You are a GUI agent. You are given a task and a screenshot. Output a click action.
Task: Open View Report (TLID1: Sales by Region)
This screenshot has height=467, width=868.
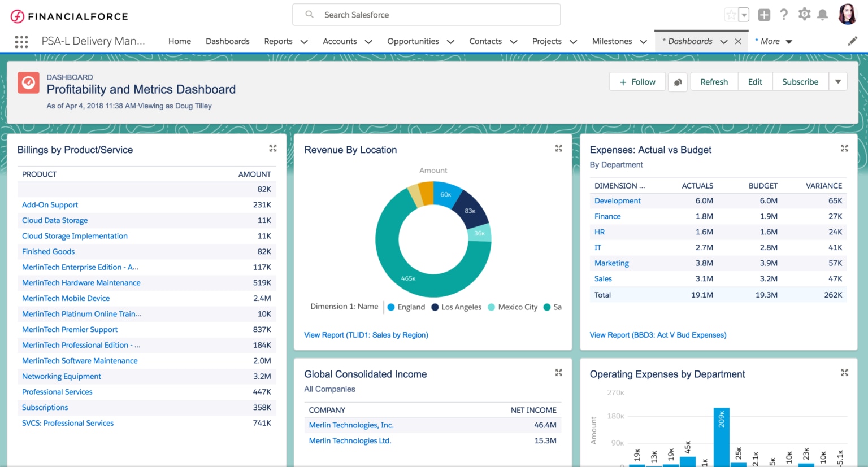(366, 335)
